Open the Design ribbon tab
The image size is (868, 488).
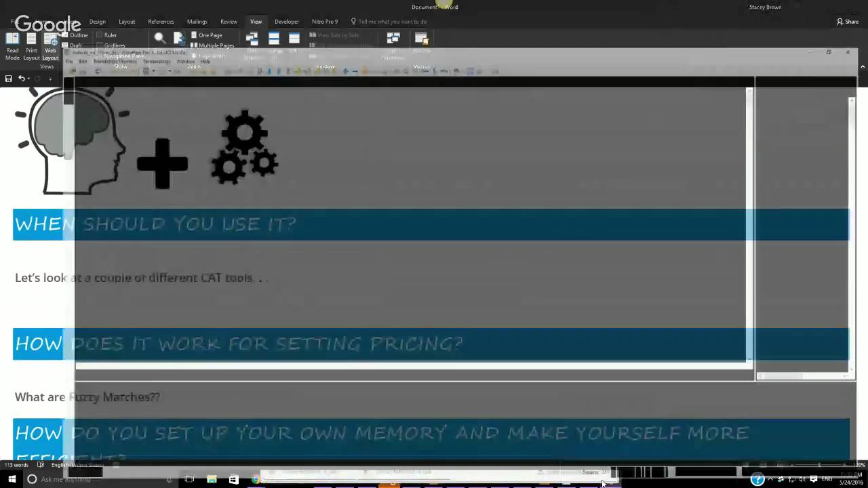(98, 22)
